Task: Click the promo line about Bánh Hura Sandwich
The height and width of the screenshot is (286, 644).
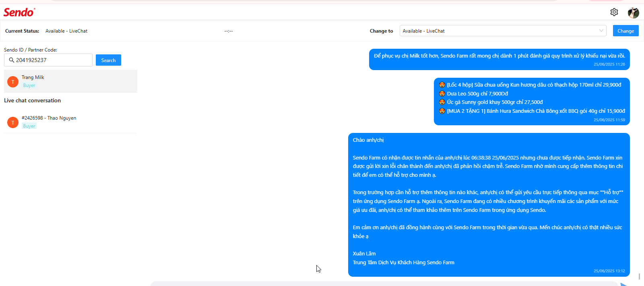Action: tap(532, 111)
